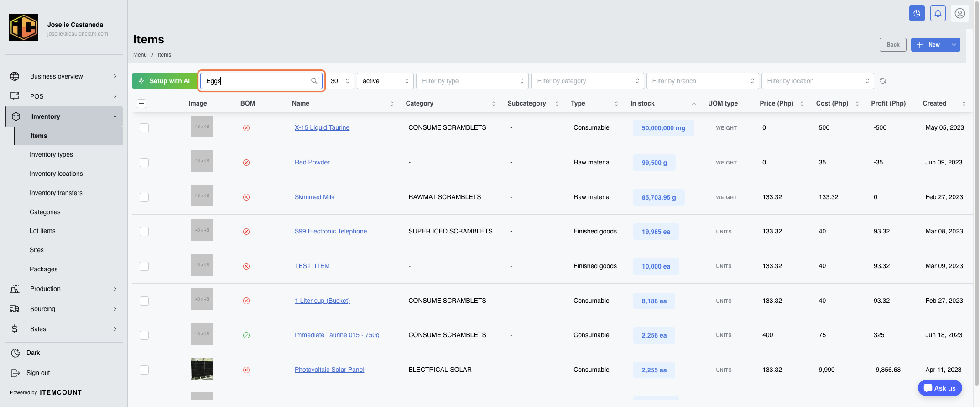980x407 pixels.
Task: Click the Setup with AI button
Action: [x=164, y=81]
